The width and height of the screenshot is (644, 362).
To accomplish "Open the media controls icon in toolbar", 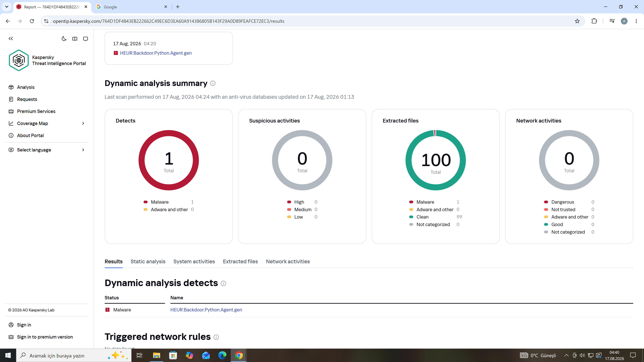I will [x=612, y=21].
